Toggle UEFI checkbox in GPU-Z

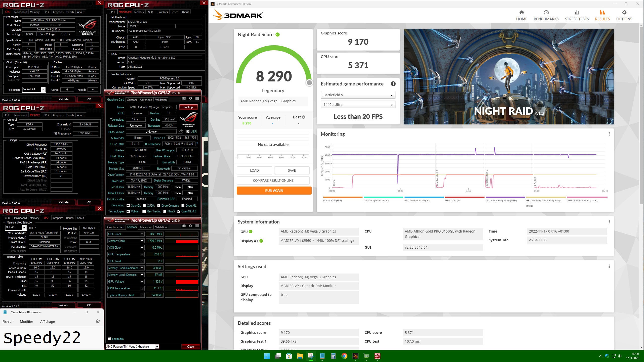[x=188, y=132]
